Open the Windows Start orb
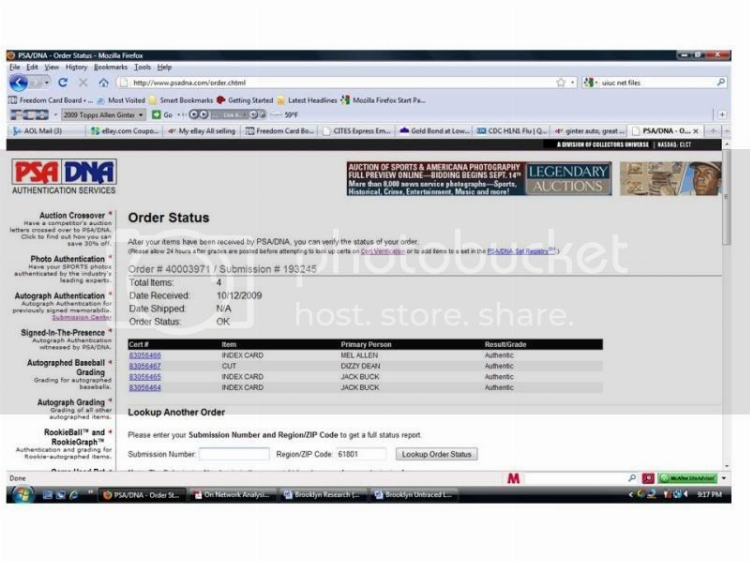Viewport: 750px width, 562px height. [x=22, y=495]
